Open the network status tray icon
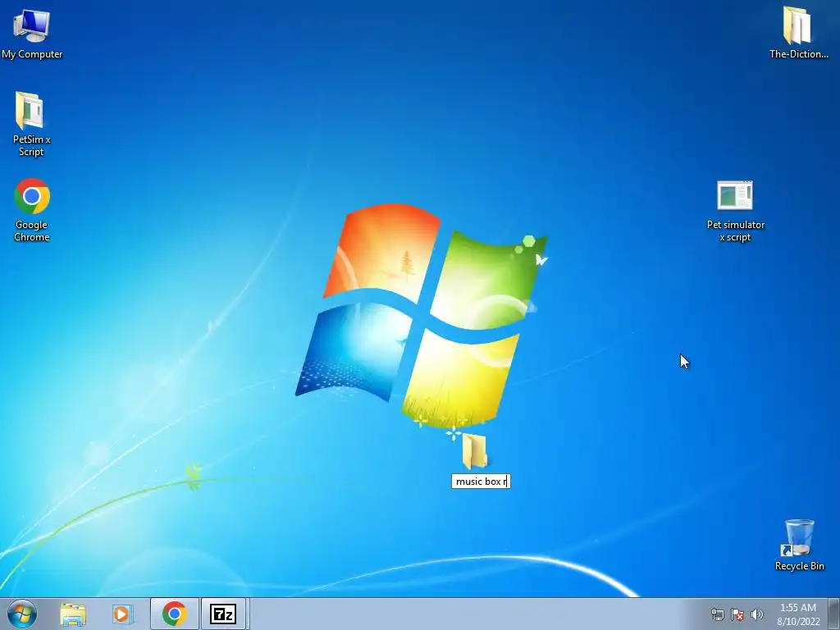Viewport: 840px width, 630px height. pos(717,614)
